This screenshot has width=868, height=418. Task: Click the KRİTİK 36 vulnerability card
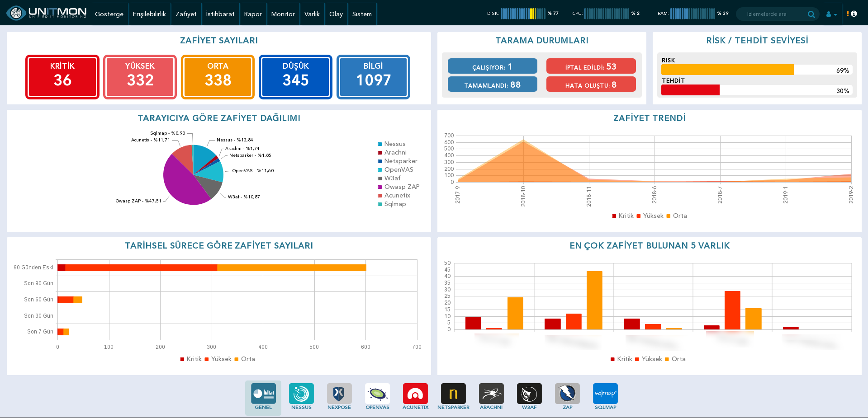[62, 77]
